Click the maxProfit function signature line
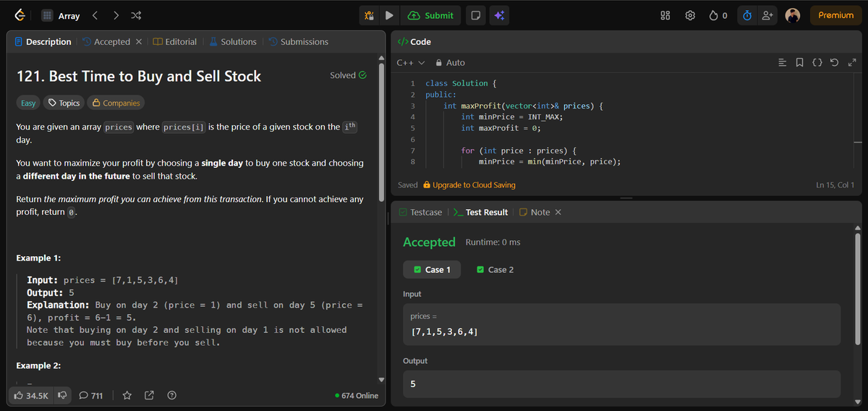The height and width of the screenshot is (411, 868). 524,106
